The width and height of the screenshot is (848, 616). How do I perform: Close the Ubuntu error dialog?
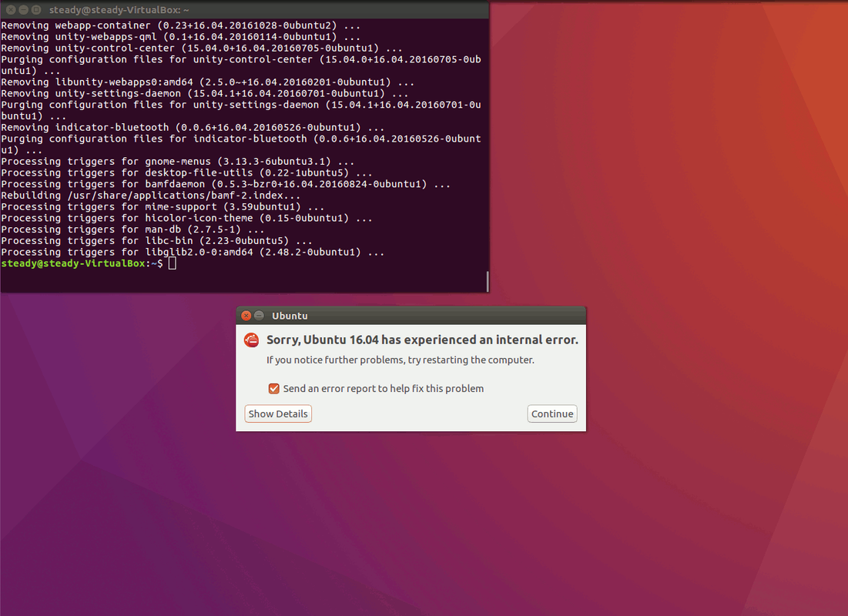[x=246, y=315]
